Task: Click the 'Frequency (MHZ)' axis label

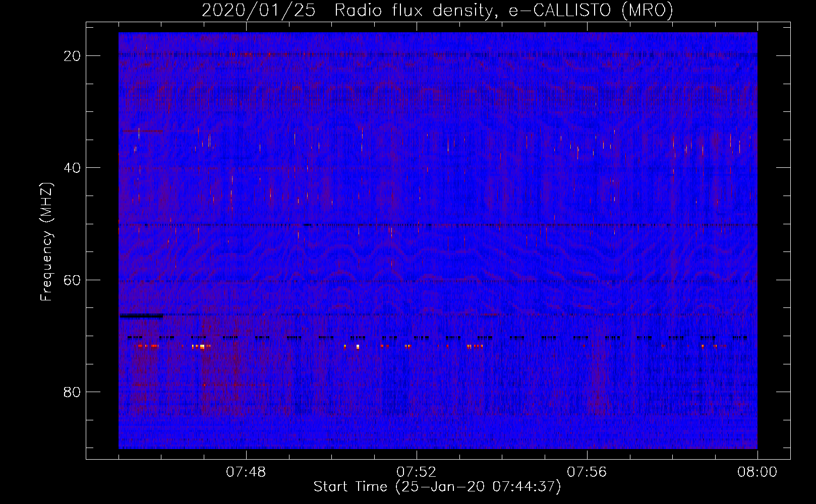Action: point(46,242)
